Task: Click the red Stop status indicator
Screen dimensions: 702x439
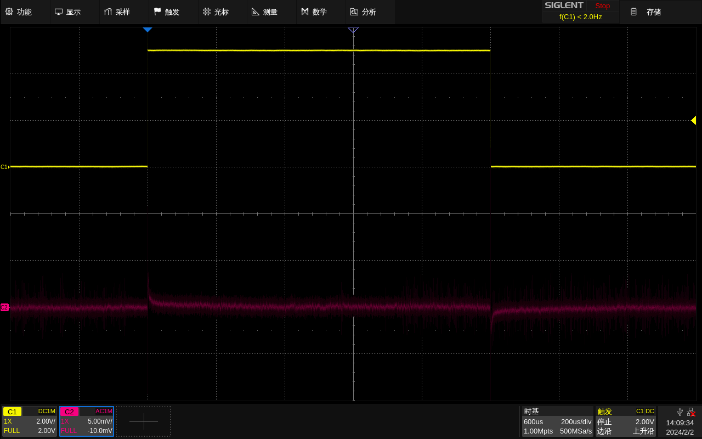Action: 602,5
